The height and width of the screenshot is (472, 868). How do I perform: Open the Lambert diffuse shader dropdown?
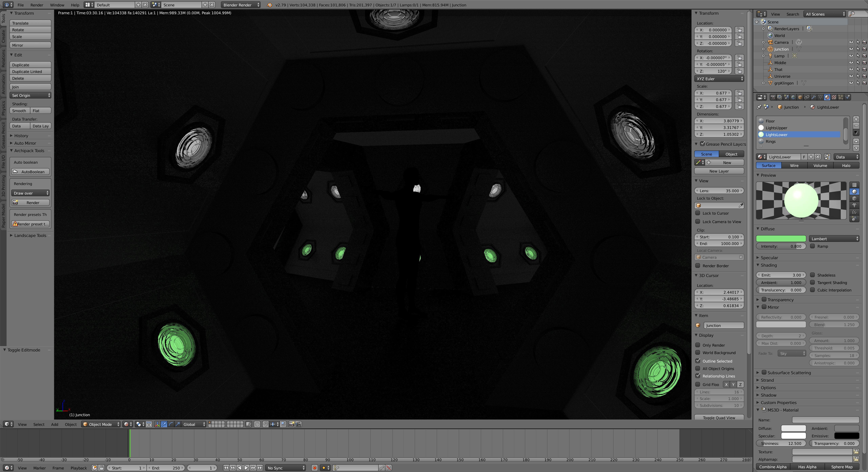pos(834,239)
